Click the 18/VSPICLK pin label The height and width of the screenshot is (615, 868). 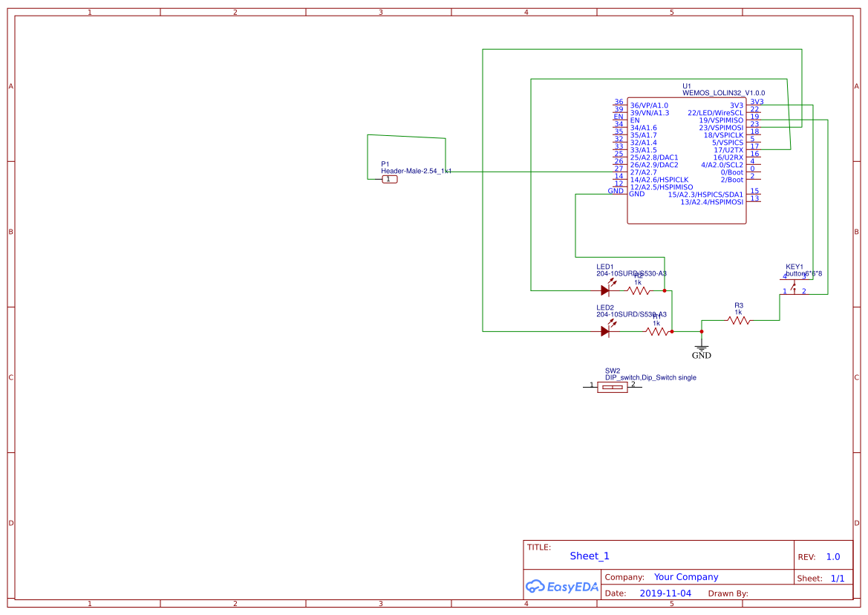pos(723,135)
